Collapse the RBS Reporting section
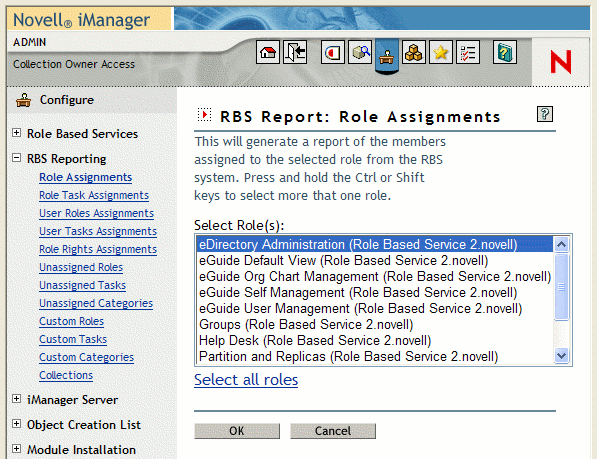The height and width of the screenshot is (459, 597). click(x=16, y=158)
